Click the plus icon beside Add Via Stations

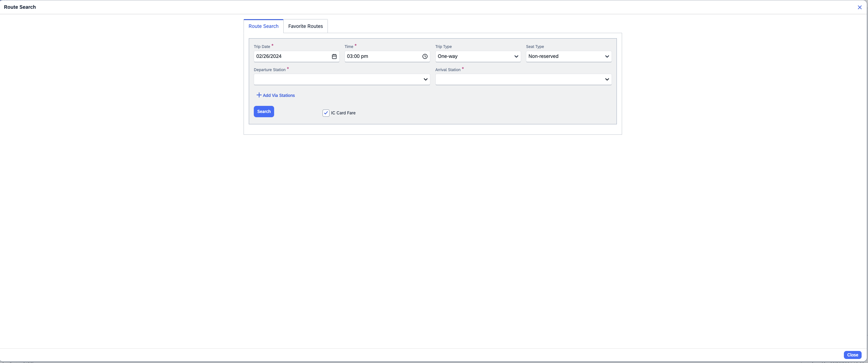tap(259, 95)
